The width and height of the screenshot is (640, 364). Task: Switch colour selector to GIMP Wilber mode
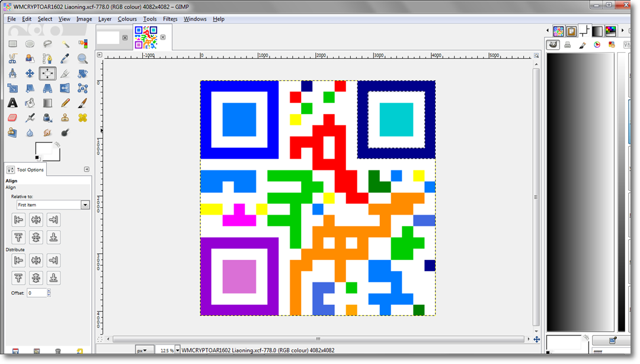point(553,45)
